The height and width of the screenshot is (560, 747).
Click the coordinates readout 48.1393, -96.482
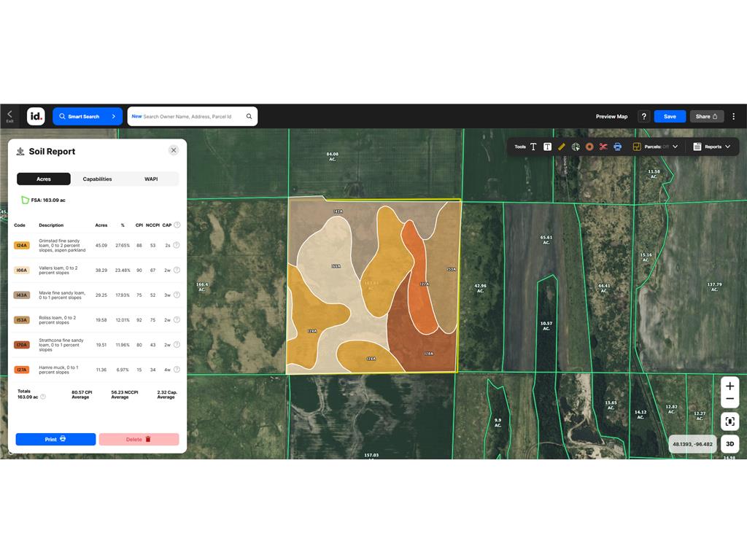tap(693, 444)
